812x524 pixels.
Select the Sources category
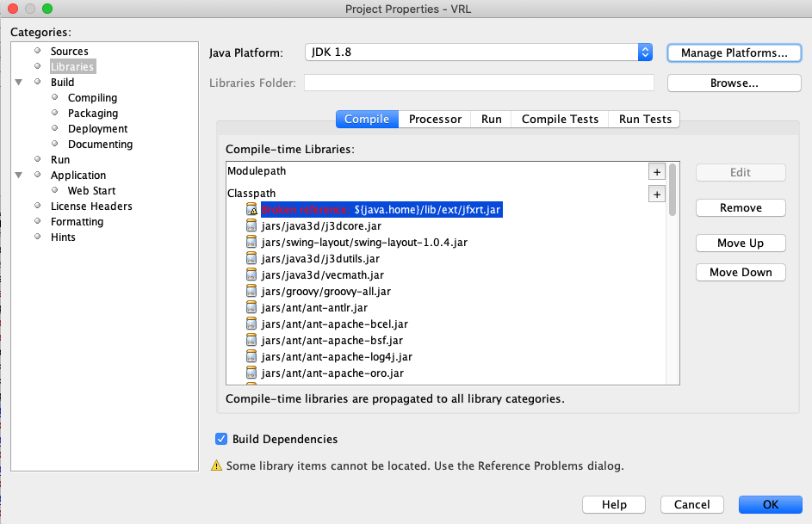[70, 52]
